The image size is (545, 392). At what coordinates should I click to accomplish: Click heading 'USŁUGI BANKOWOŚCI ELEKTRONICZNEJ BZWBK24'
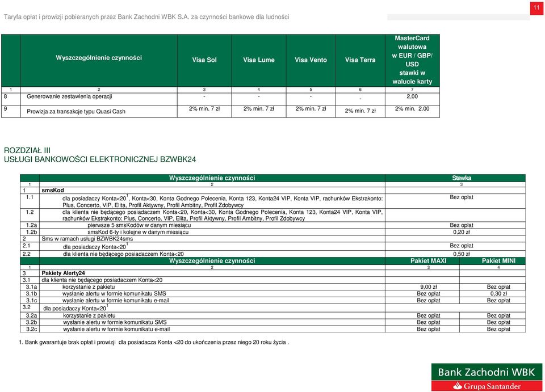[x=100, y=159]
